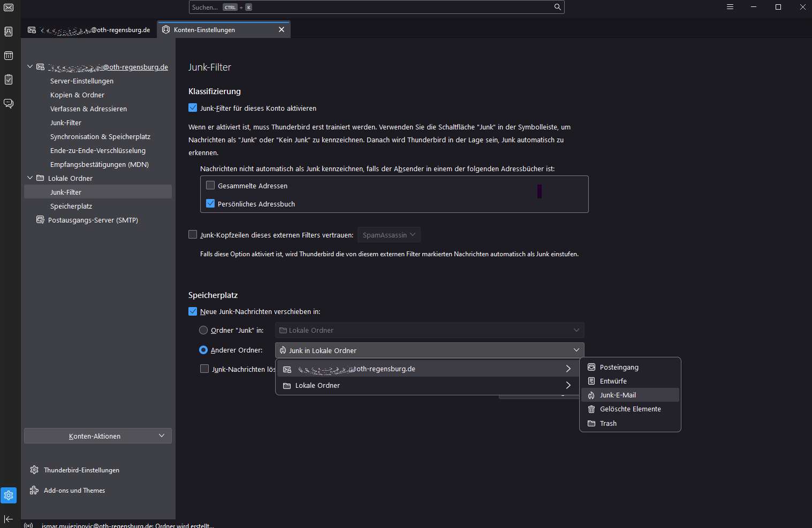Close the Konten-Einstellungen tab
The height and width of the screenshot is (528, 812).
pos(282,30)
